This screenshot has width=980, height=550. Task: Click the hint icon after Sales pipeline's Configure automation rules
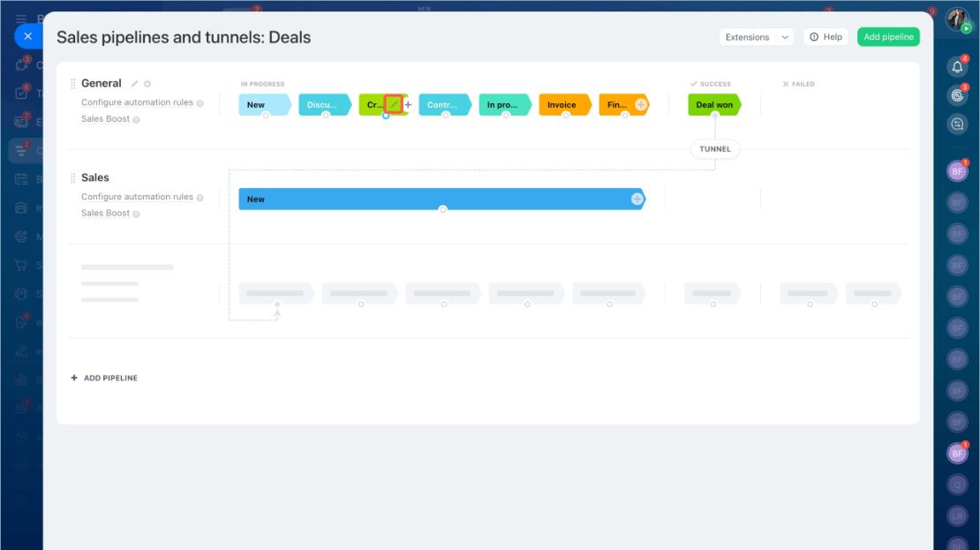click(x=200, y=198)
